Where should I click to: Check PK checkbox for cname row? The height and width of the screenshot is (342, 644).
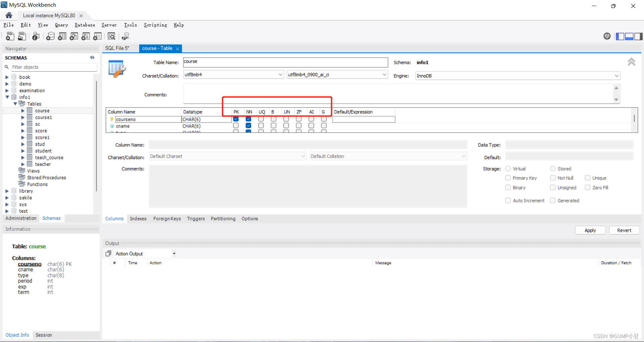click(236, 125)
